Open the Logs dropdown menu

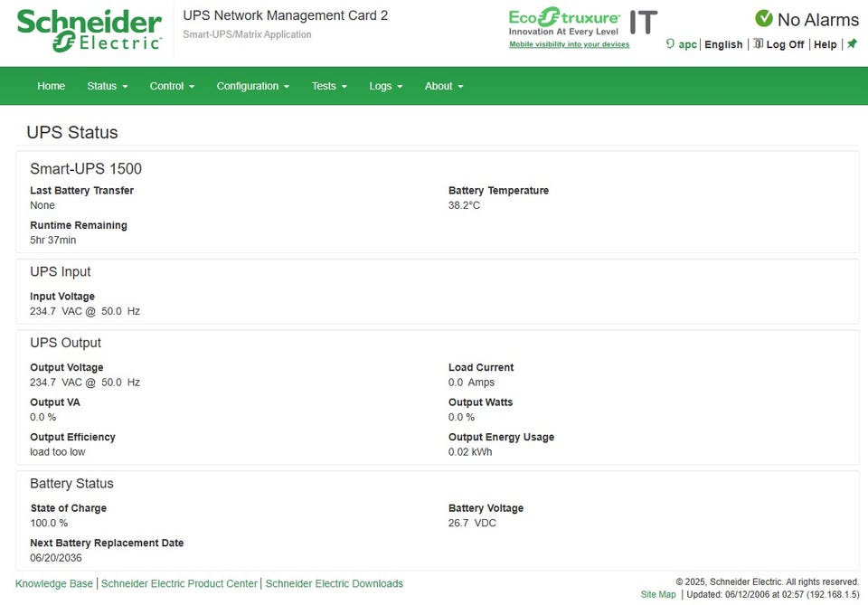click(x=386, y=86)
